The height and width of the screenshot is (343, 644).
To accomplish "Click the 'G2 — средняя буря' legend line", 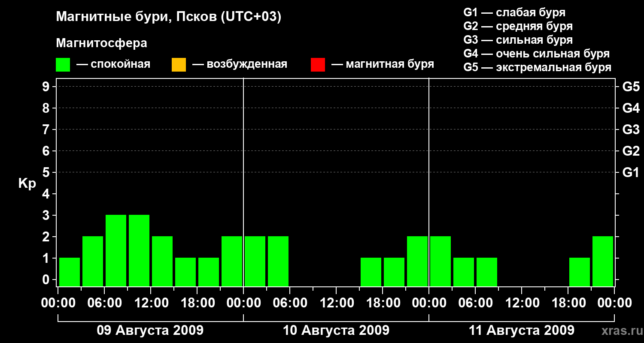I will 518,26.
